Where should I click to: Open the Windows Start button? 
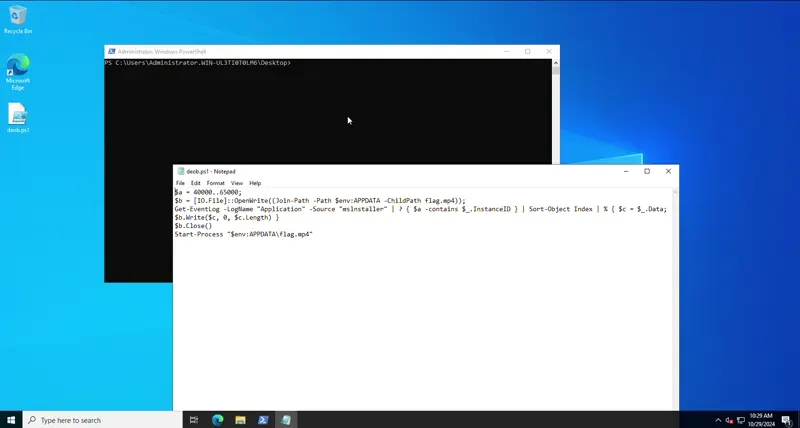pos(11,420)
